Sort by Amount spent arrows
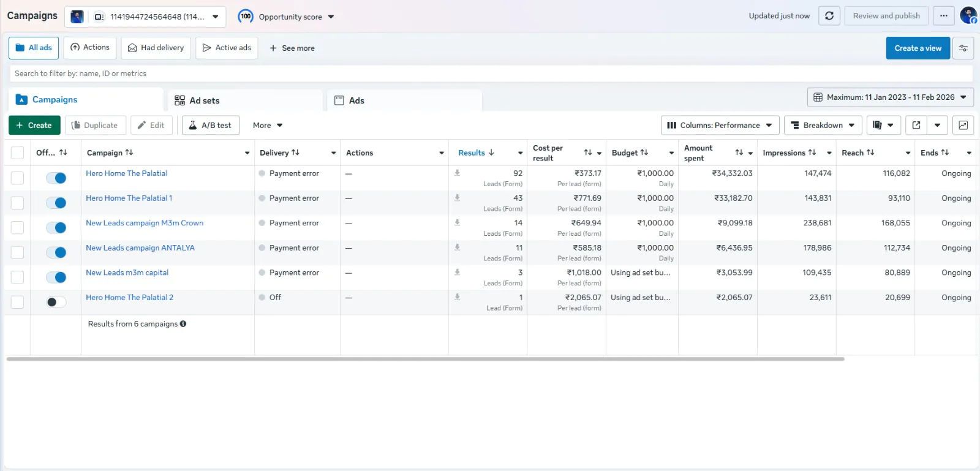Viewport: 980px width, 471px height. point(739,153)
